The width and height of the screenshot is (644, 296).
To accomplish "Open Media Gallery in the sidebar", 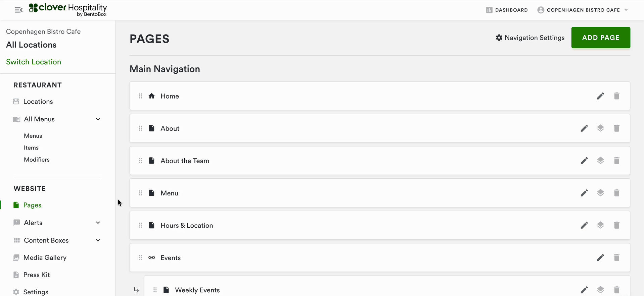I will (45, 258).
